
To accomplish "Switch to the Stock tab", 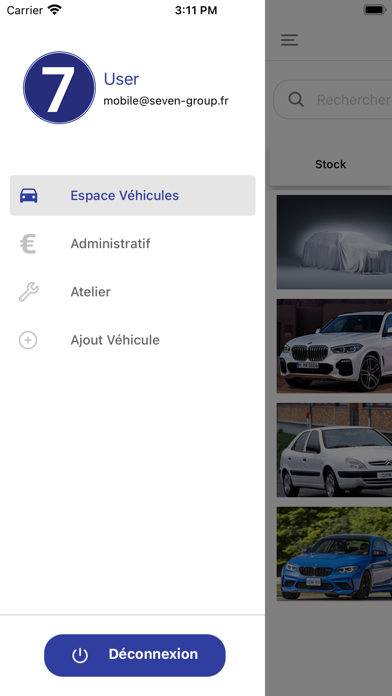I will click(x=331, y=164).
